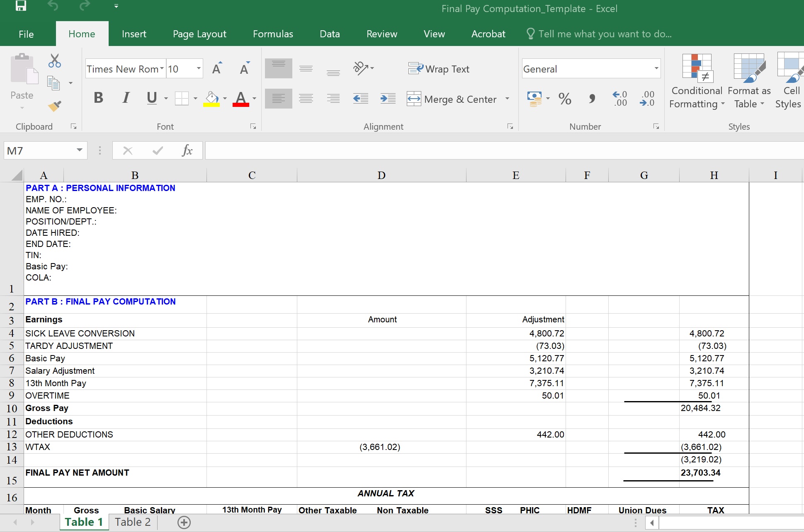The width and height of the screenshot is (804, 532).
Task: Open Conditional Formatting menu
Action: (697, 82)
